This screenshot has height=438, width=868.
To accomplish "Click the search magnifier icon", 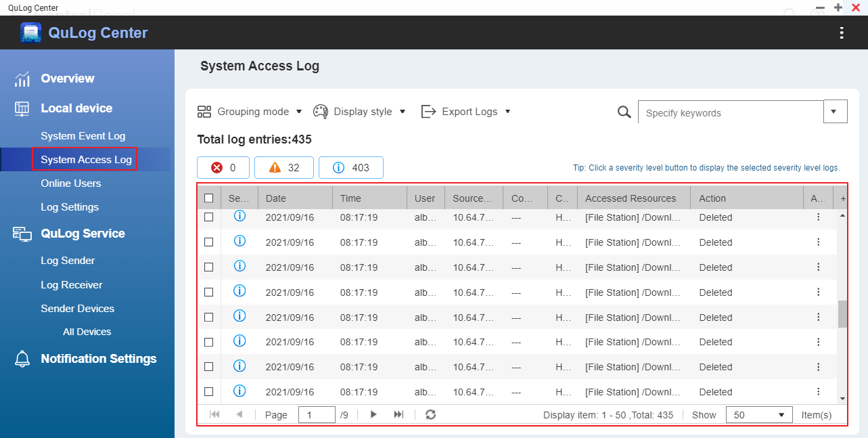I will [624, 112].
